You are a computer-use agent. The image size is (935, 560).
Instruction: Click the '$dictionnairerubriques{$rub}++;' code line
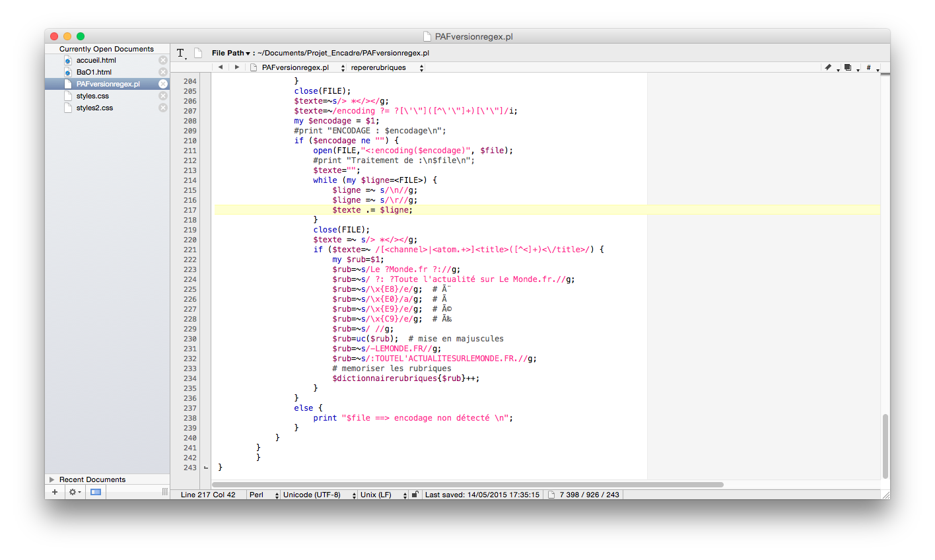(x=406, y=378)
